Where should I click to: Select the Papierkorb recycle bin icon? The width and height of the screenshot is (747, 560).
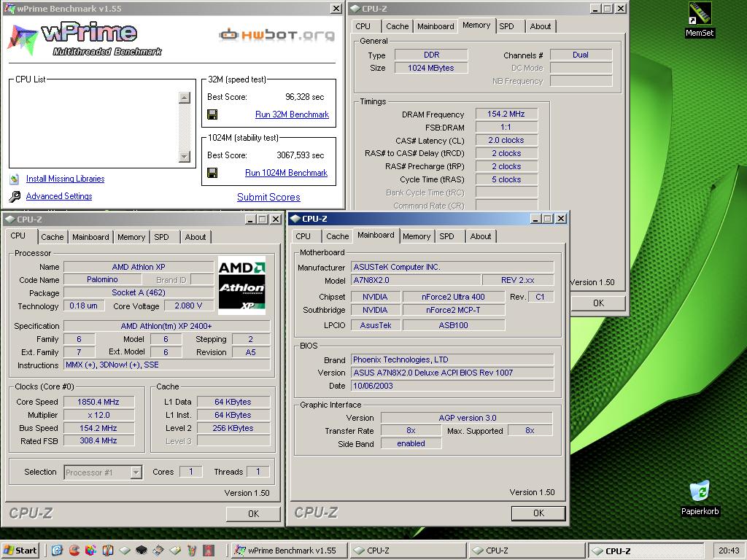pos(700,498)
